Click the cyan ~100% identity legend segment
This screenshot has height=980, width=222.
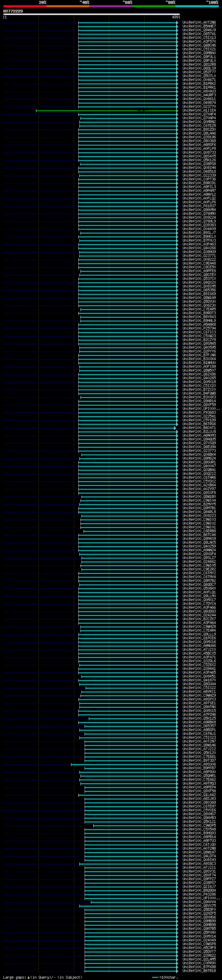click(x=197, y=7)
